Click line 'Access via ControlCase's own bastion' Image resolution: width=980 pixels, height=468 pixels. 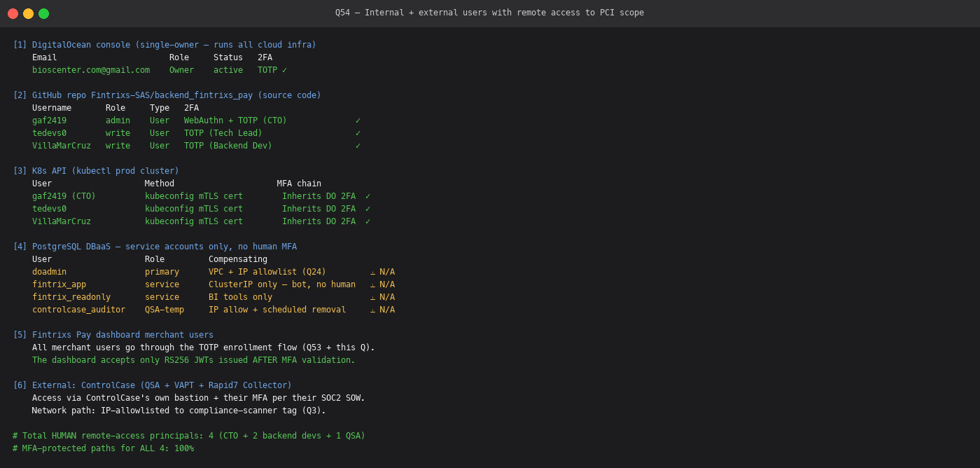coord(199,398)
